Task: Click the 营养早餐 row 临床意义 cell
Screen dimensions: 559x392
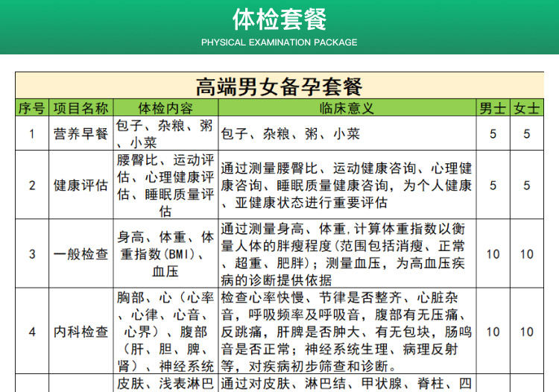Action: pos(347,133)
